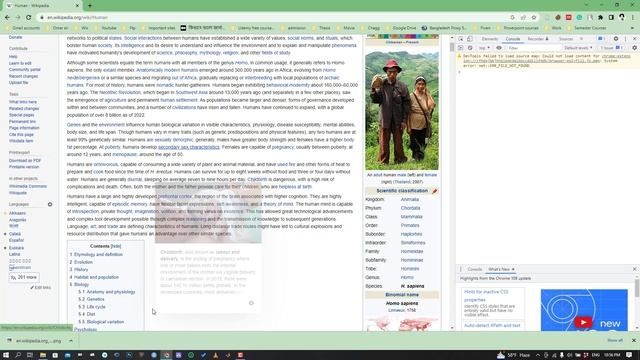Close the DevTools panel
The width and height of the screenshot is (640, 360).
634,39
